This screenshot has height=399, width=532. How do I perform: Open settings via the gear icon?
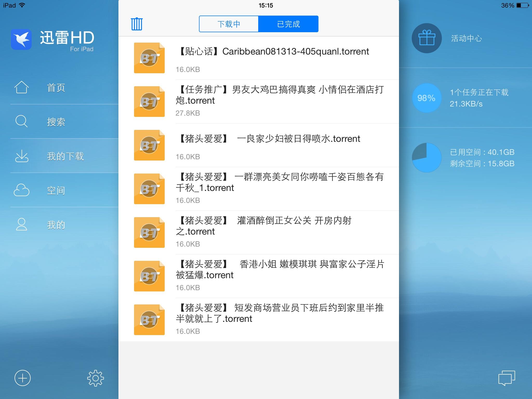coord(95,378)
